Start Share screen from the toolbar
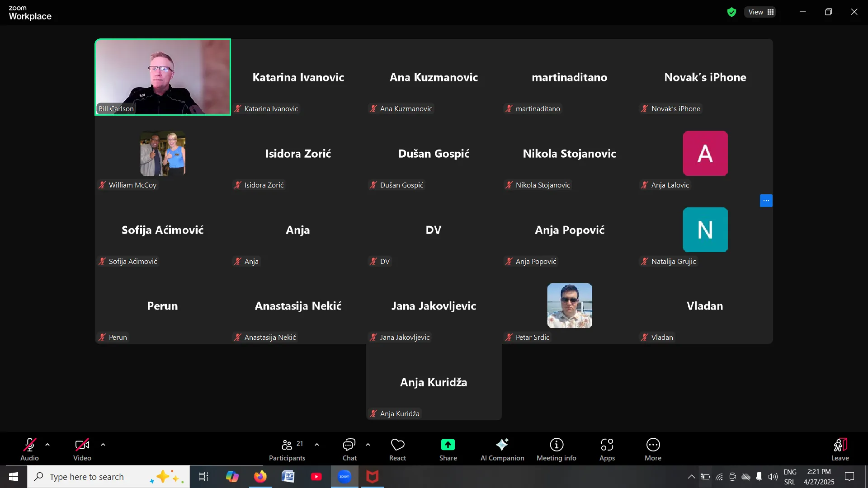The image size is (868, 488). click(448, 445)
